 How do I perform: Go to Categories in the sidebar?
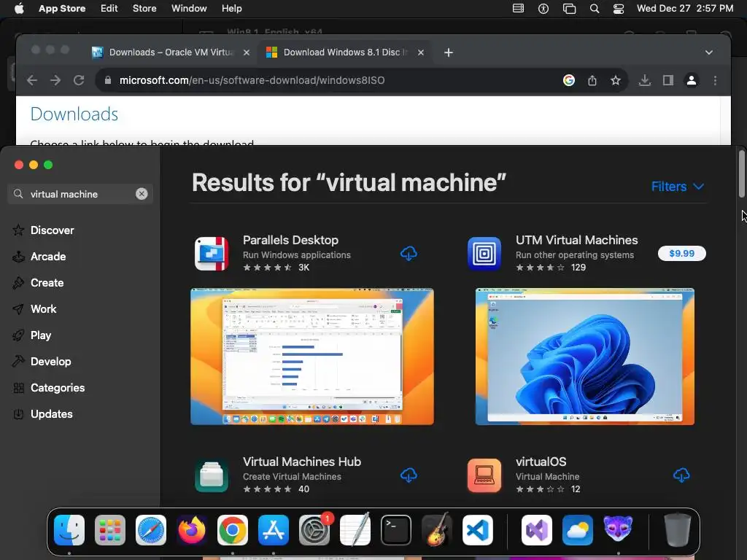(57, 388)
